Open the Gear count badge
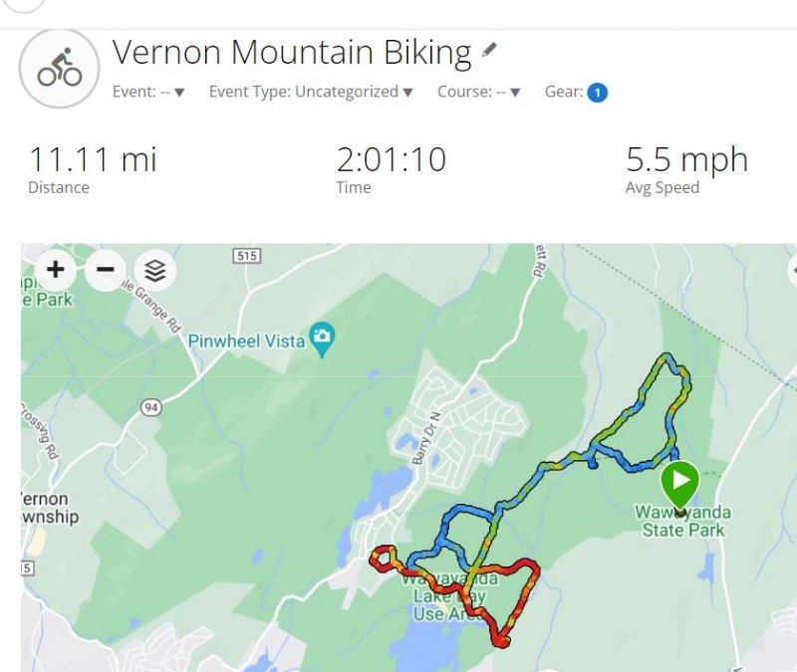The image size is (797, 672). coord(597,93)
